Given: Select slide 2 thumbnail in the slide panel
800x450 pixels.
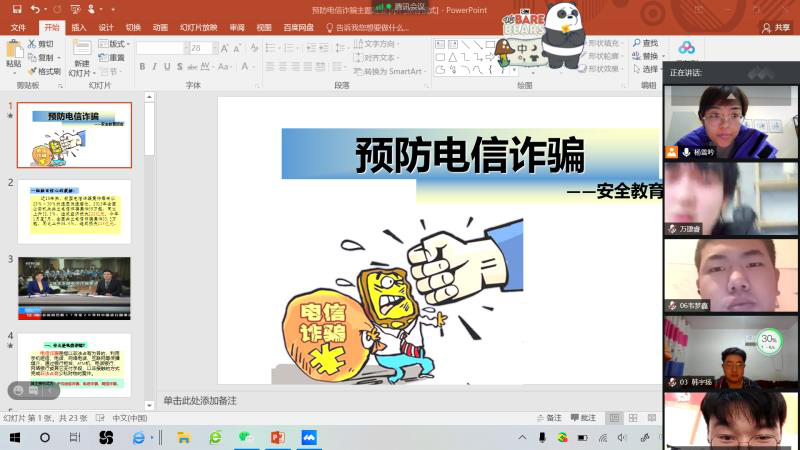Looking at the screenshot, I should [x=74, y=212].
